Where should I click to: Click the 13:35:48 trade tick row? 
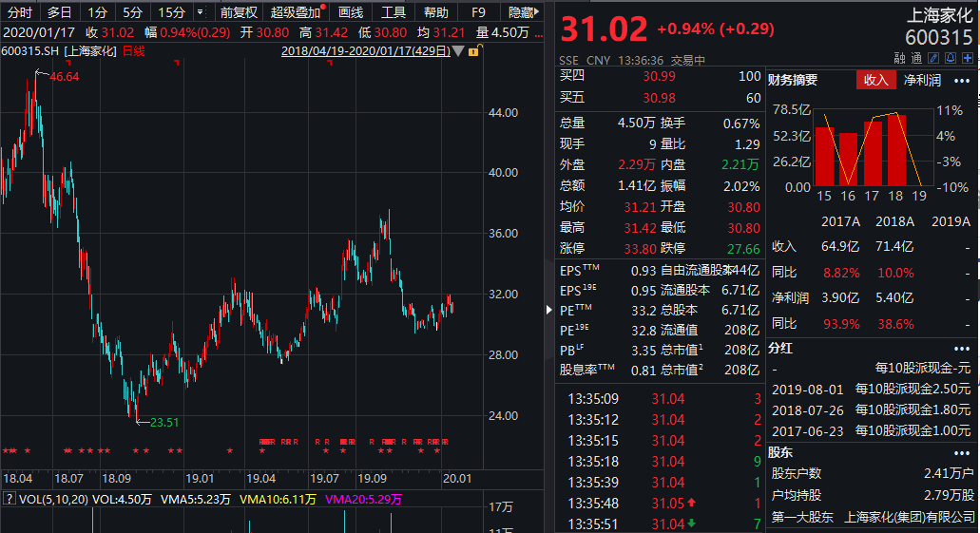664,503
